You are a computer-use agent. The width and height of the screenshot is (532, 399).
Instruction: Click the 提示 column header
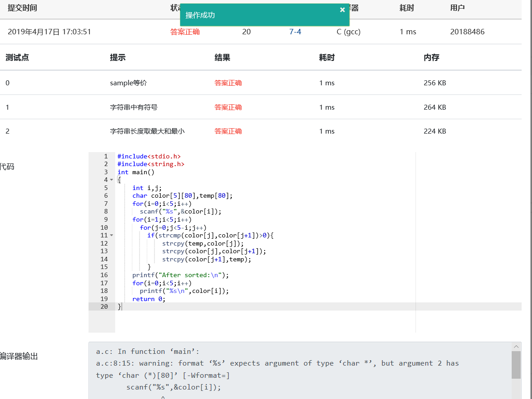click(x=118, y=58)
